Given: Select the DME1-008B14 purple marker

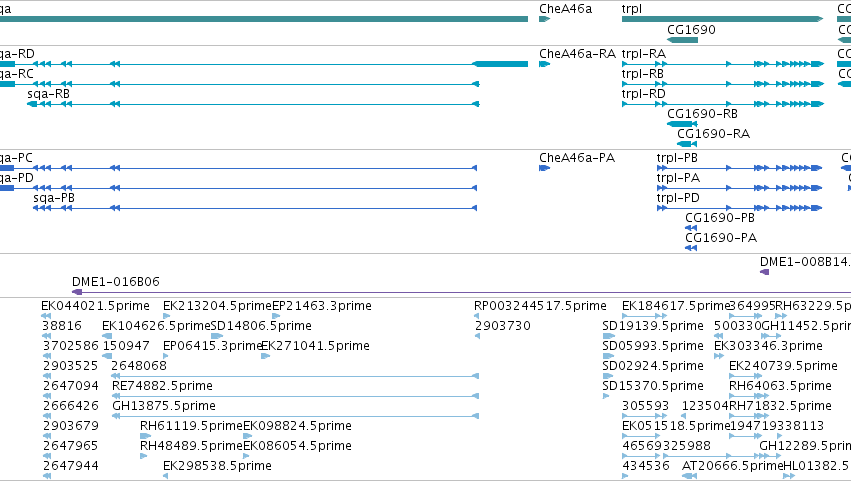Looking at the screenshot, I should pos(764,272).
